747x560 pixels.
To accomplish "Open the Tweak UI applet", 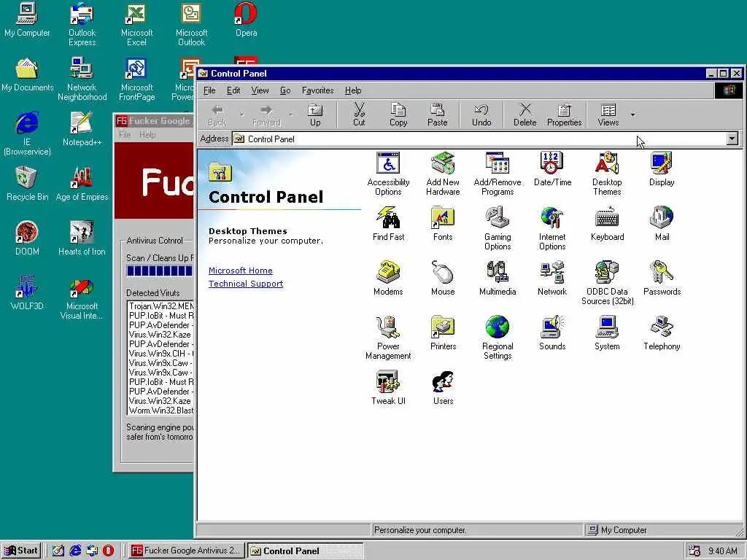I will pyautogui.click(x=388, y=388).
